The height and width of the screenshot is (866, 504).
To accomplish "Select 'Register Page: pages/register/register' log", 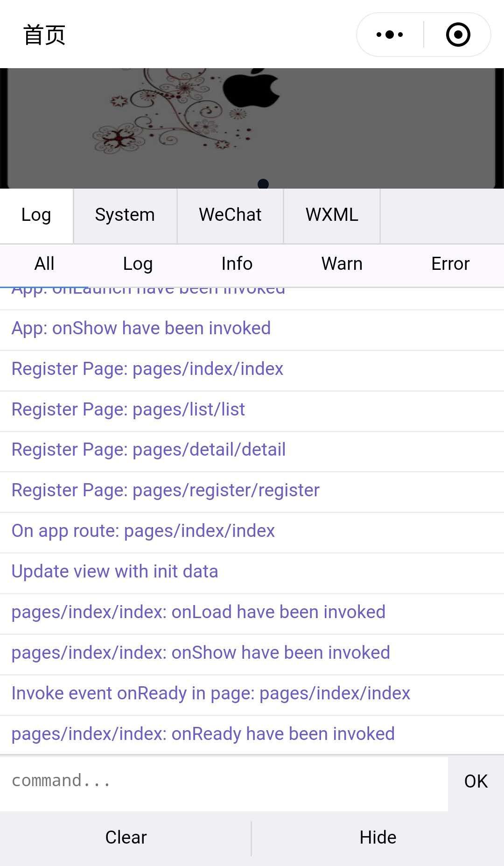I will [252, 491].
